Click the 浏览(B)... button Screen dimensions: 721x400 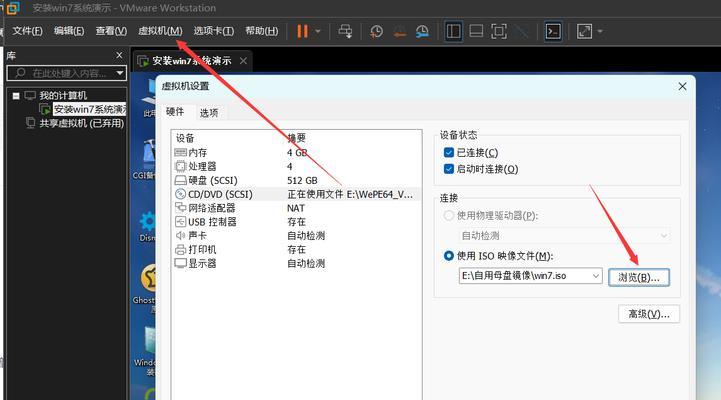(639, 278)
